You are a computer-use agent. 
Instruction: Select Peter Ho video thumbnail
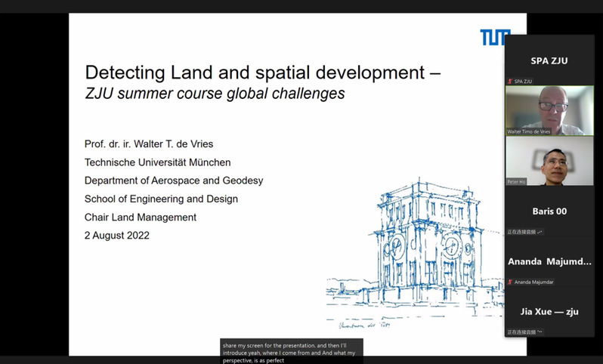549,160
